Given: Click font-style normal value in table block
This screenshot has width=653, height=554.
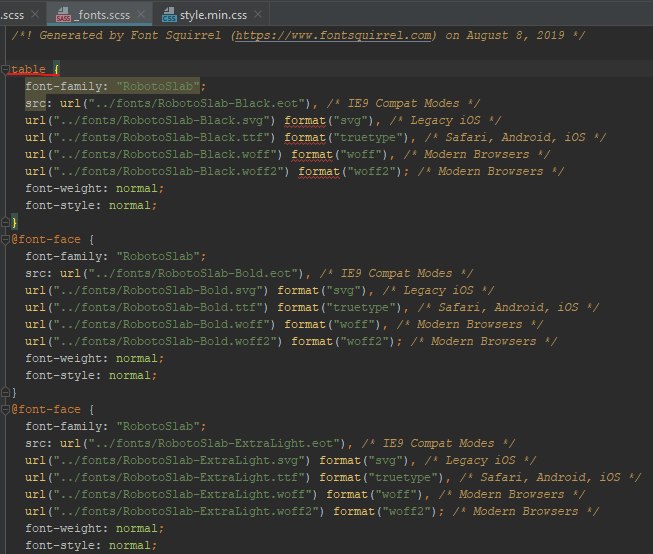Looking at the screenshot, I should click(x=130, y=205).
